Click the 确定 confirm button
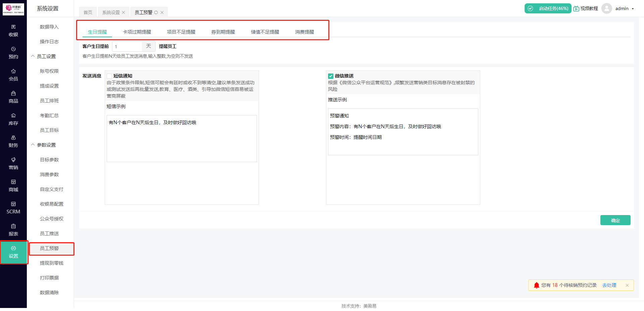 click(615, 220)
